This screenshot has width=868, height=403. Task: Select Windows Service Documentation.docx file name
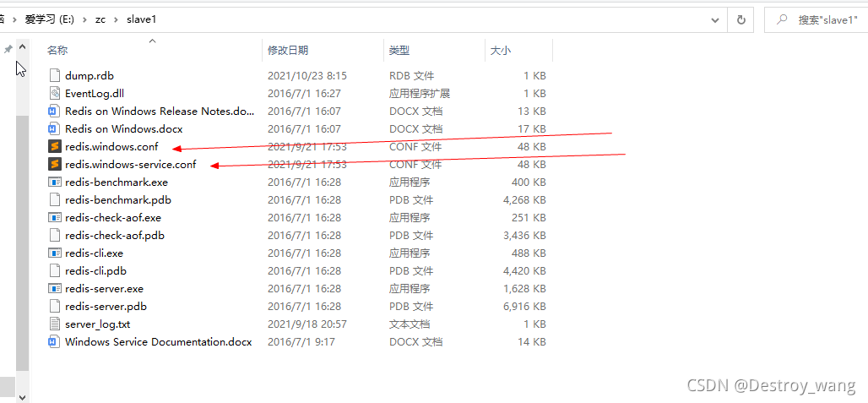click(159, 341)
